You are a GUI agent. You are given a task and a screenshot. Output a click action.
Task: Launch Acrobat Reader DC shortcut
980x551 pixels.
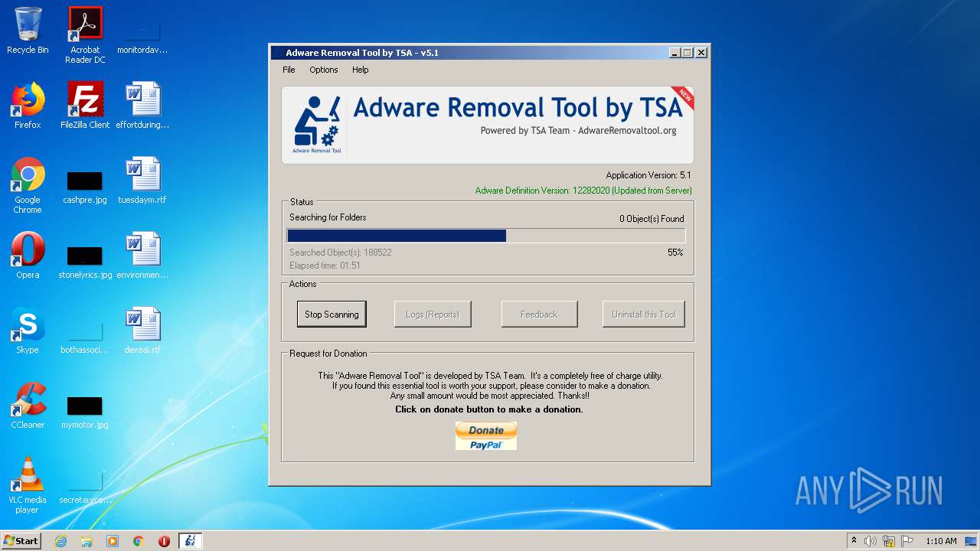85,35
